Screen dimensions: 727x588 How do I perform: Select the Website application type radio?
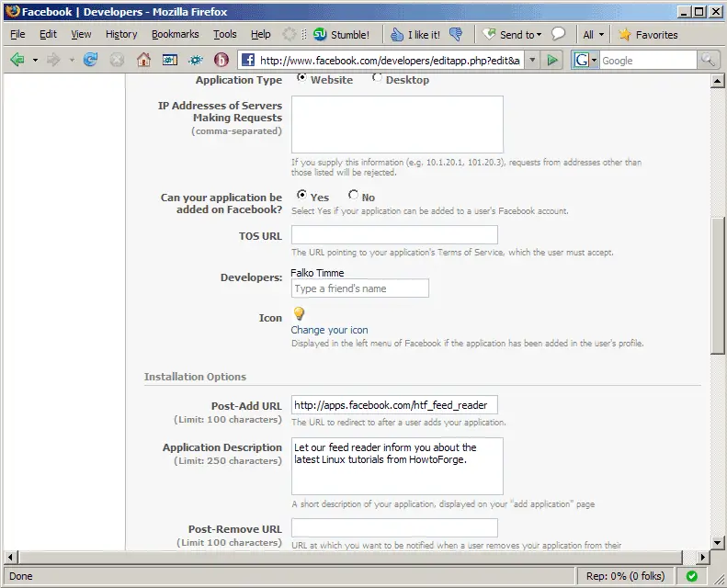tap(301, 78)
